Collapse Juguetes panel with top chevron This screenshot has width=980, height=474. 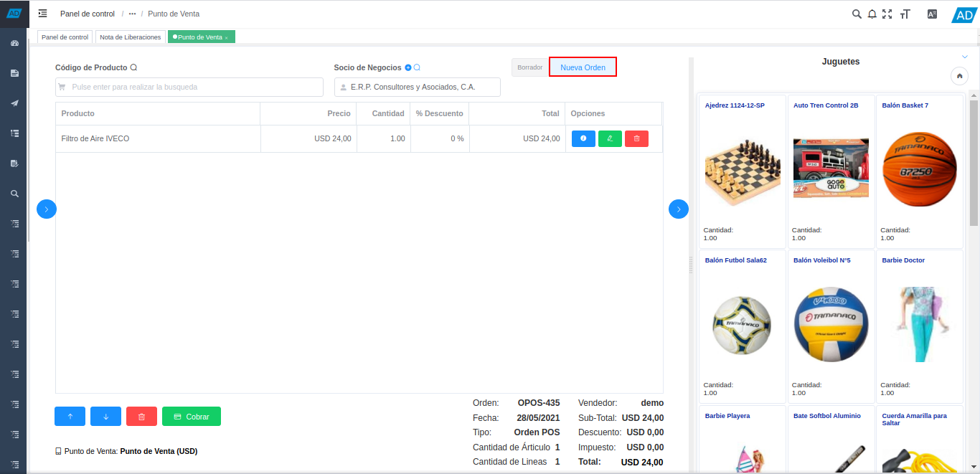(964, 57)
